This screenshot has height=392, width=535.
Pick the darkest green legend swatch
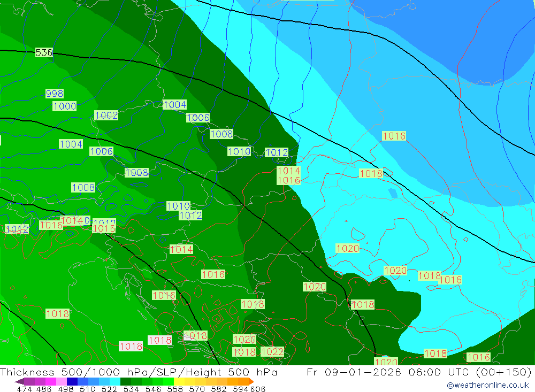(x=126, y=381)
